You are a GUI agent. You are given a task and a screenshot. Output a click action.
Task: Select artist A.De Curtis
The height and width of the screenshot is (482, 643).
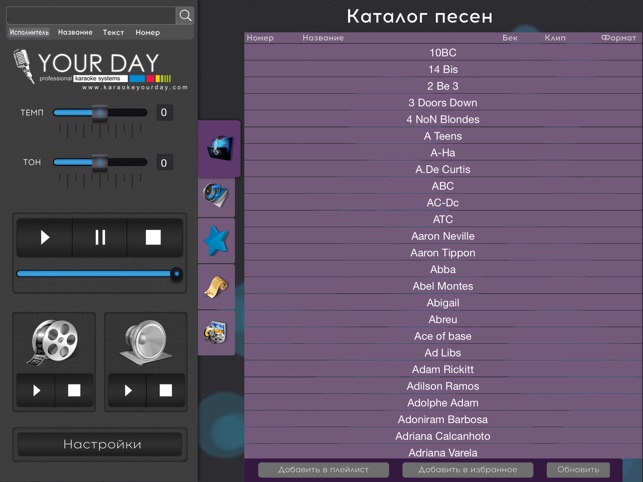pos(443,169)
